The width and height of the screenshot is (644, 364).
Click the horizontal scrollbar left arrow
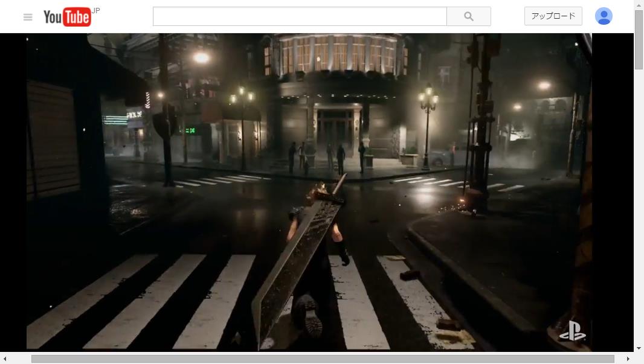[4, 359]
